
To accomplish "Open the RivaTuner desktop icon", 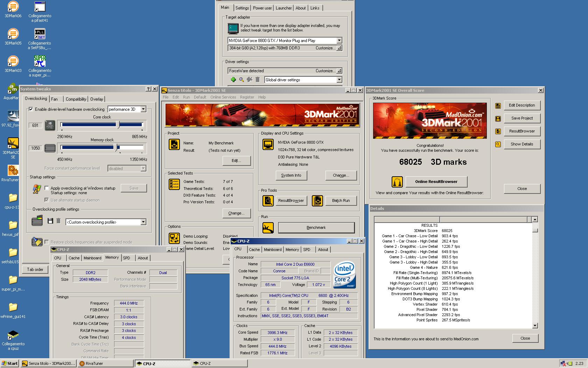I will (x=13, y=171).
